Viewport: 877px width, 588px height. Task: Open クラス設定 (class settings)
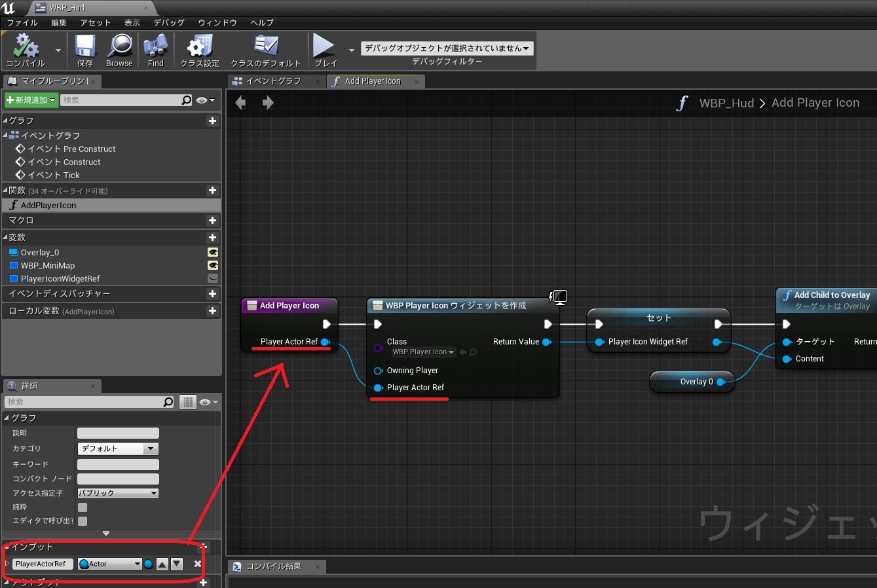point(200,51)
